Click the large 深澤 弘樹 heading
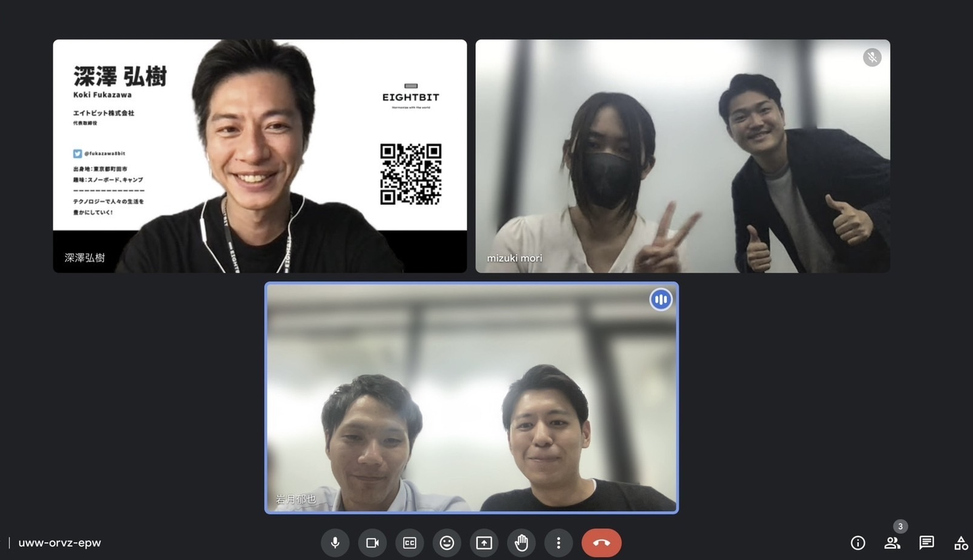Screen dimensions: 973x560 pos(120,76)
